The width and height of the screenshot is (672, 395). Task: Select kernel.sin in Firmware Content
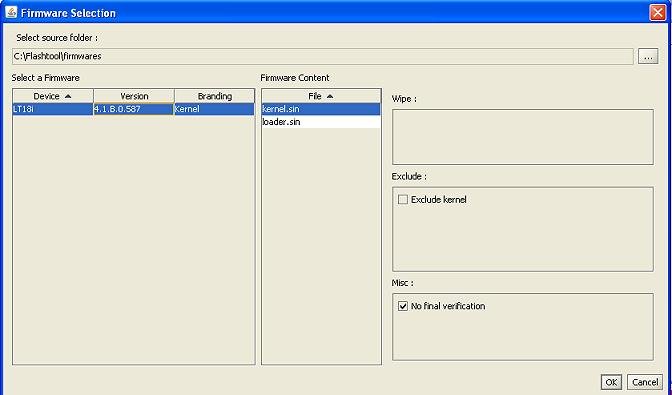coord(321,109)
